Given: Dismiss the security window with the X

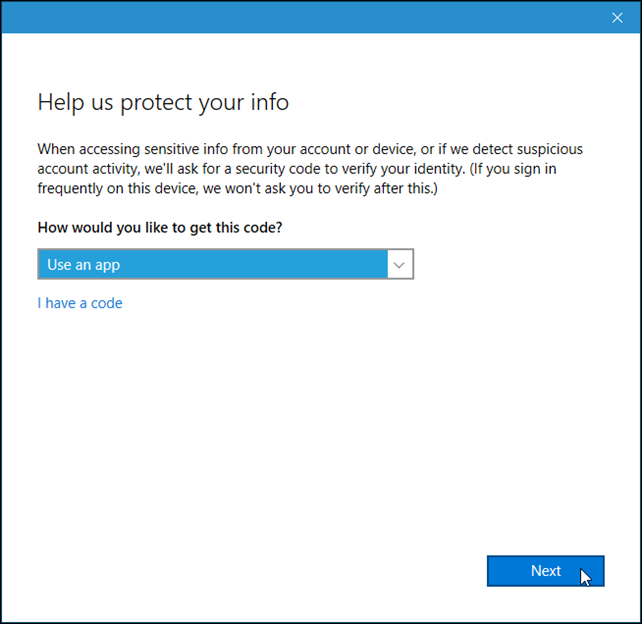Looking at the screenshot, I should point(617,18).
